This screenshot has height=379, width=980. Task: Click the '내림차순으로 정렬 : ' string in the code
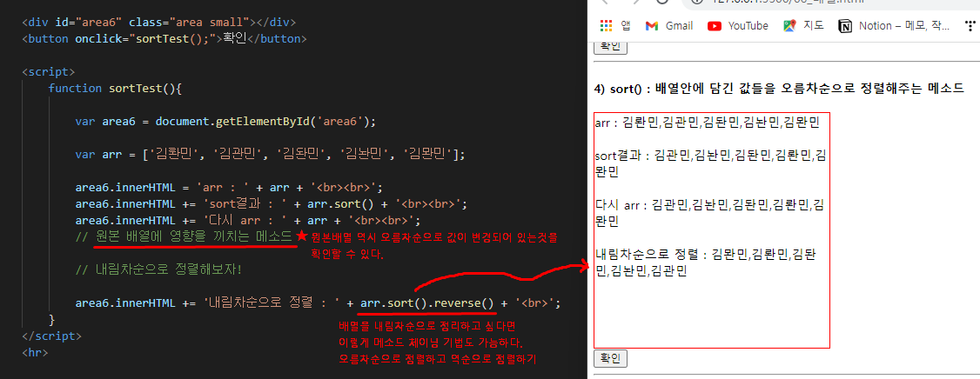click(x=272, y=303)
